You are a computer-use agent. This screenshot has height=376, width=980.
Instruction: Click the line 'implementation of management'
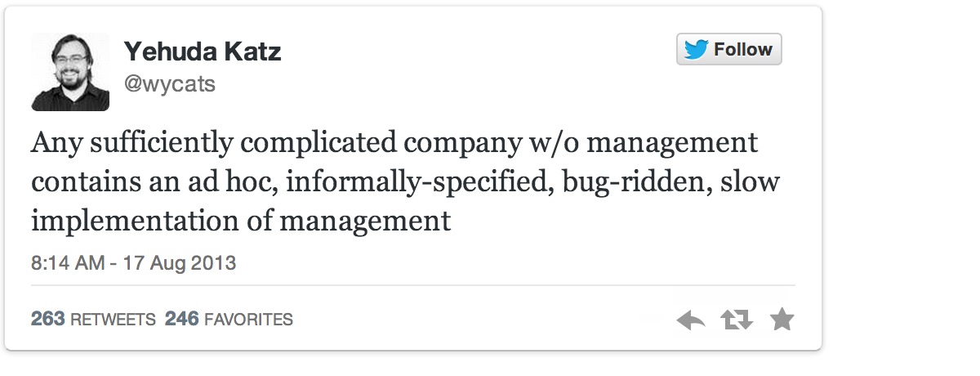click(x=241, y=222)
